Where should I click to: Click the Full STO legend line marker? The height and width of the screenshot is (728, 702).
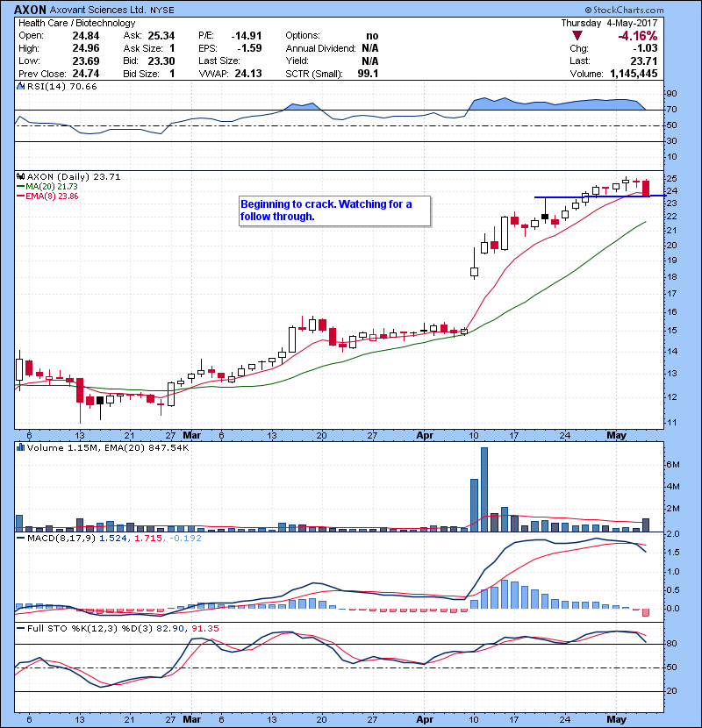coord(20,628)
